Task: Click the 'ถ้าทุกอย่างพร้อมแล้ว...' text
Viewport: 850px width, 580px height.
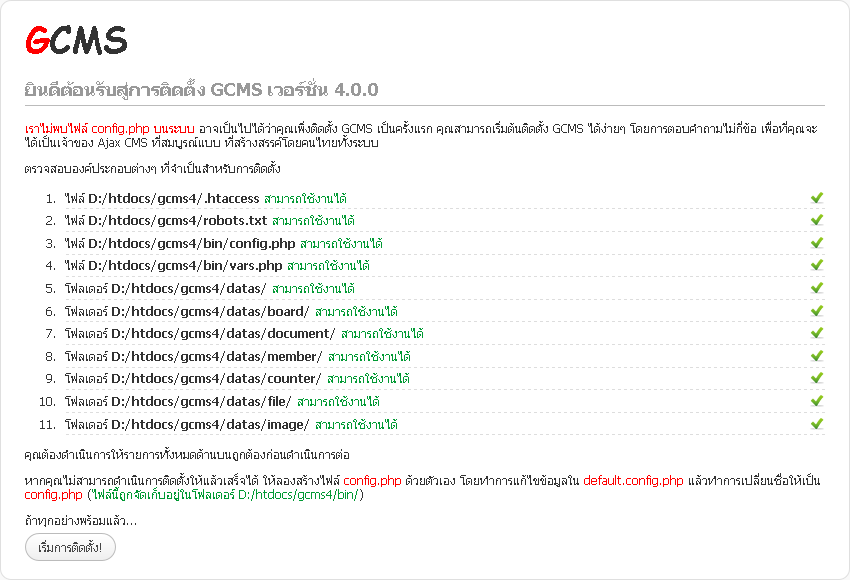Action: coord(81,521)
